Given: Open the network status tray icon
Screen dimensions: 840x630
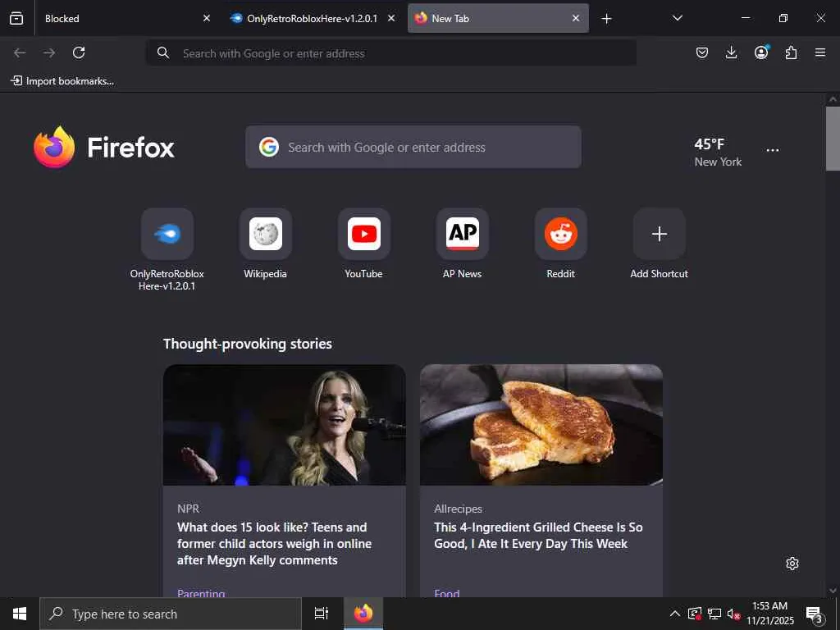Looking at the screenshot, I should coord(714,614).
